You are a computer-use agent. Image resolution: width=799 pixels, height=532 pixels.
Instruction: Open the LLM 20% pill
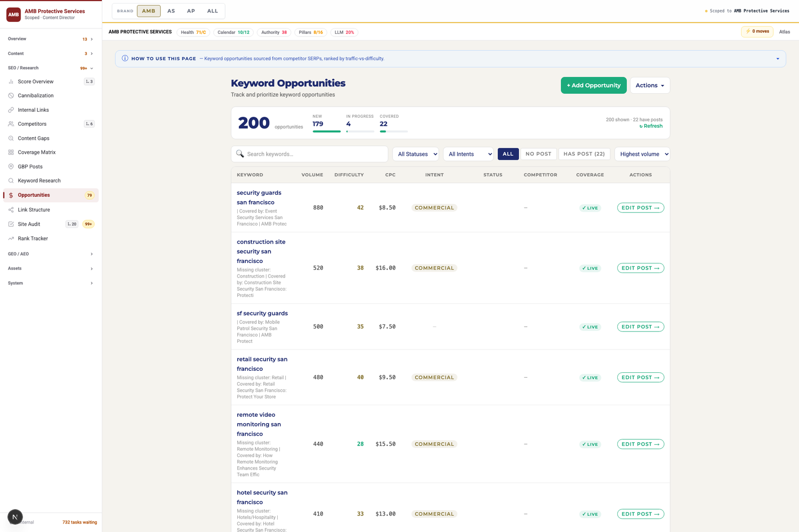coord(344,32)
